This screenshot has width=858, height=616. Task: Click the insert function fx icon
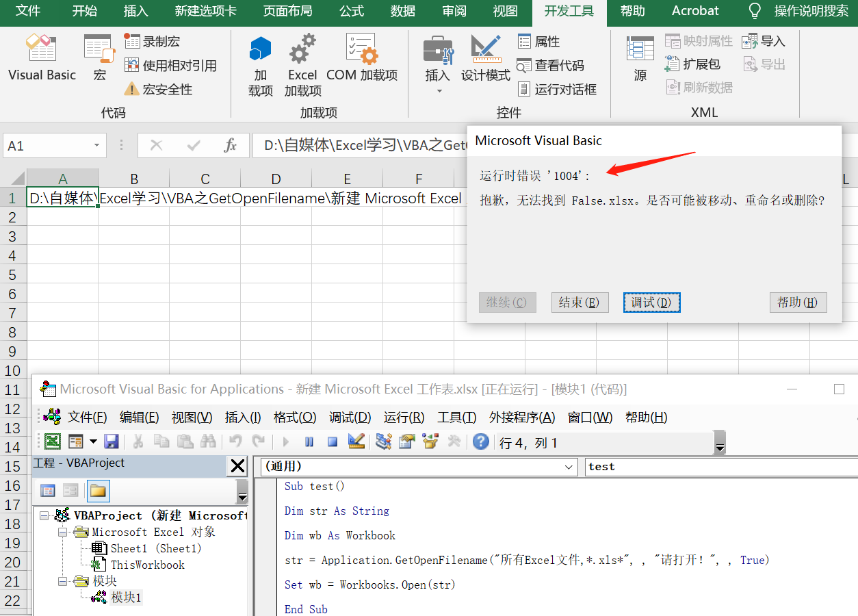[231, 145]
